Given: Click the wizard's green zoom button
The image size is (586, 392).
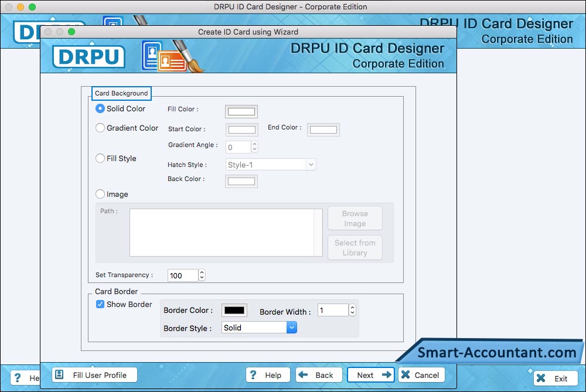Looking at the screenshot, I should 71,32.
